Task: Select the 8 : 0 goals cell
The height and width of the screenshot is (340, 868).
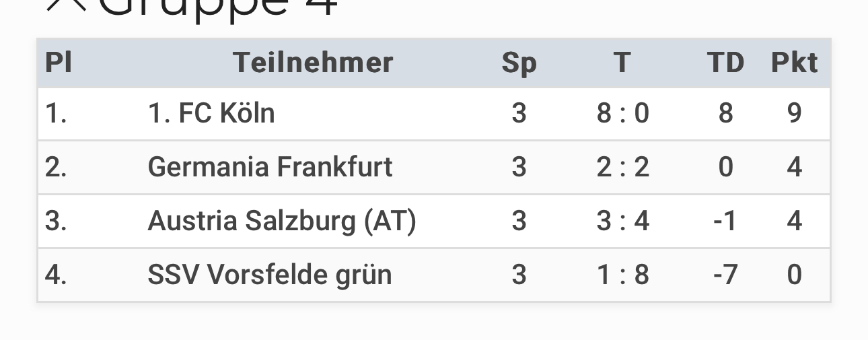Action: (x=623, y=113)
